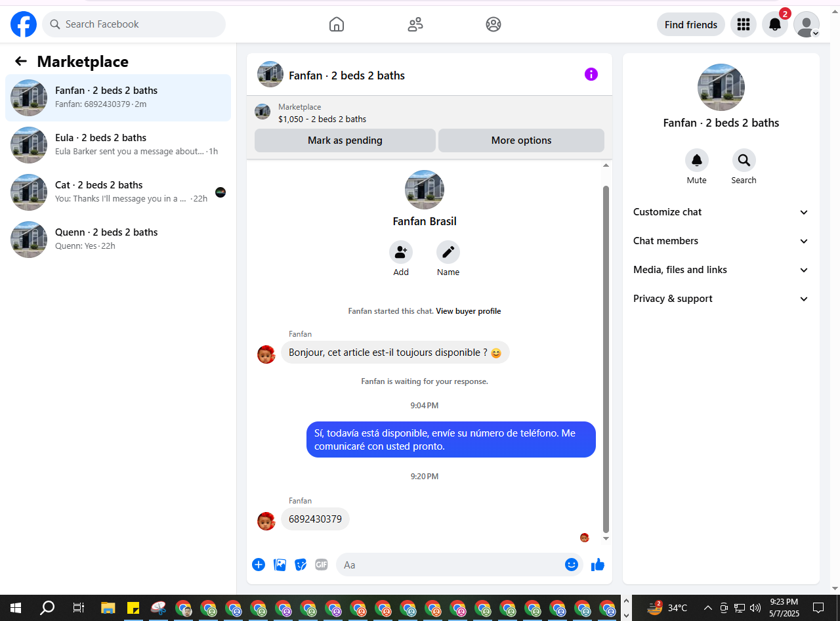The width and height of the screenshot is (840, 621).
Task: Click in the Search Facebook field
Action: point(134,24)
